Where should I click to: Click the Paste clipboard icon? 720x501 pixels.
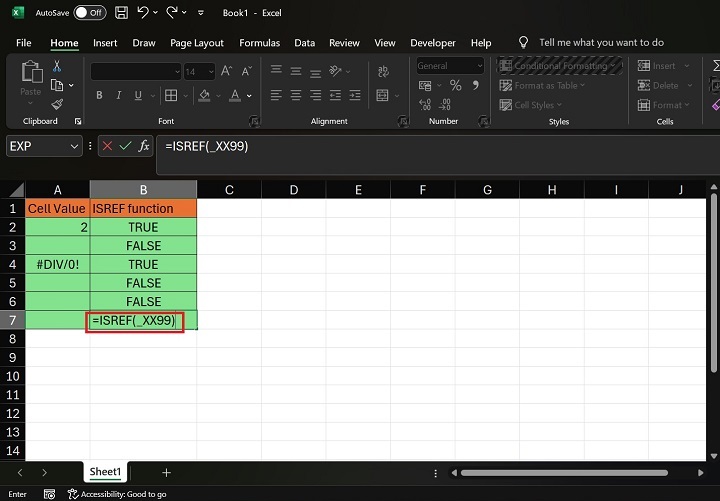coord(31,72)
